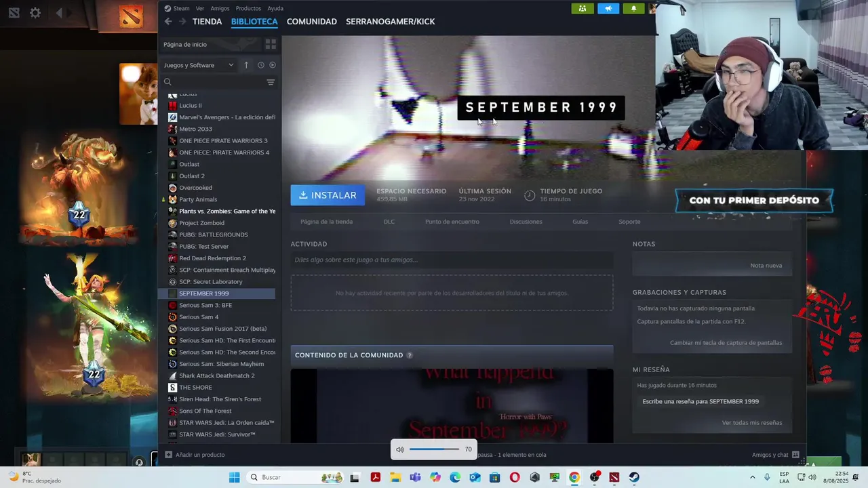Open the BIBLIOTECA tab
The image size is (868, 488).
(254, 22)
